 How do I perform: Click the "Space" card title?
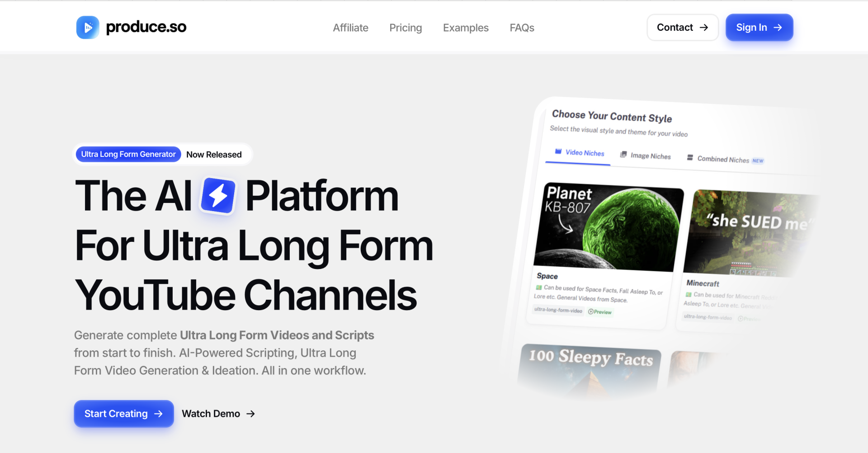547,276
